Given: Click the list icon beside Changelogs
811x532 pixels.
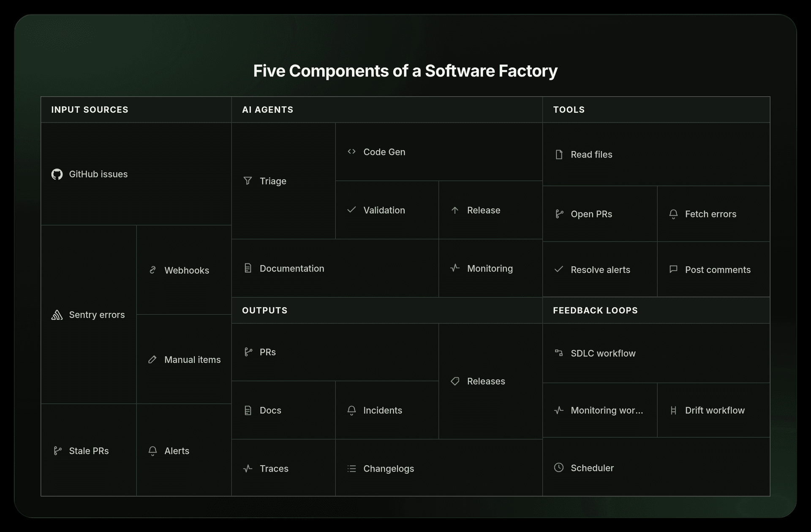Looking at the screenshot, I should (351, 469).
